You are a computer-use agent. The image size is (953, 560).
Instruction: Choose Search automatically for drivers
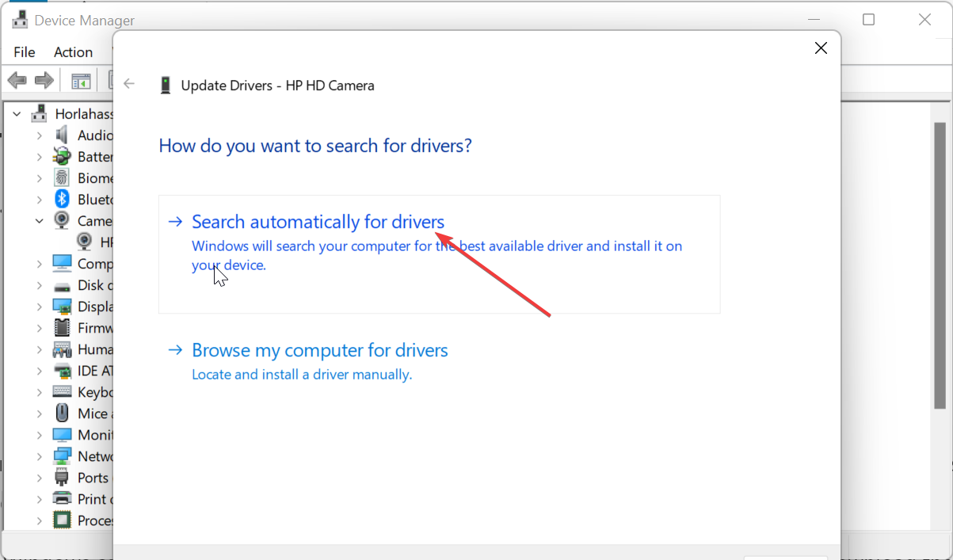pos(318,222)
